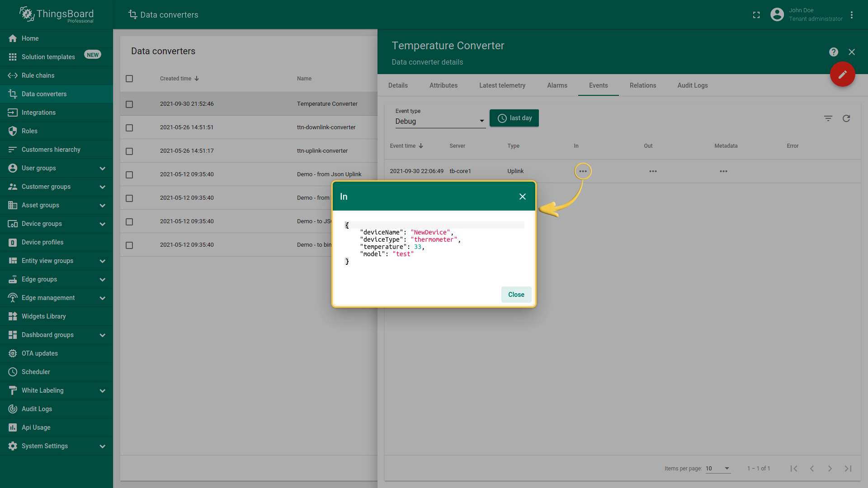Open the Event type Debug dropdown
Viewport: 868px width, 488px height.
[440, 121]
